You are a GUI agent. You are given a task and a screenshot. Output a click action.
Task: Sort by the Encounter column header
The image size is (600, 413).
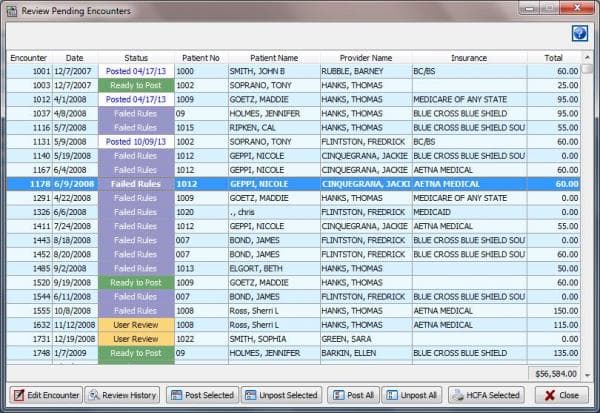tap(28, 58)
